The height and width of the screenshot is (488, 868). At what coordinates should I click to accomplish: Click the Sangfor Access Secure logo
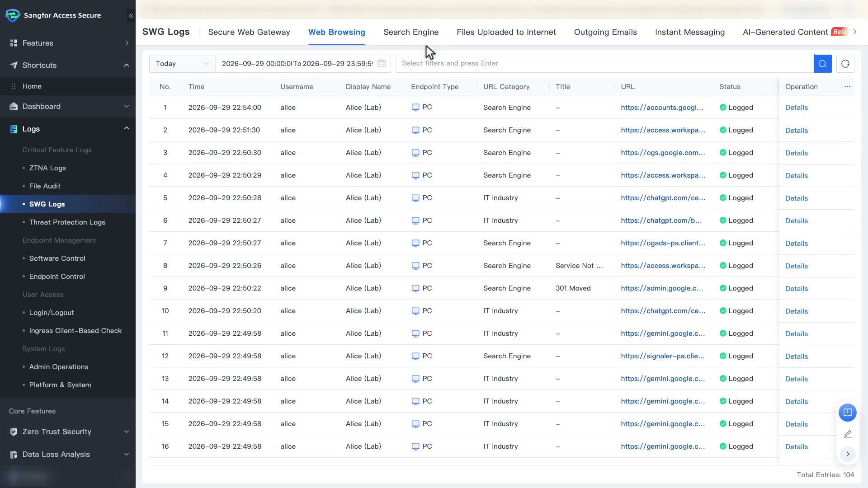pos(13,15)
